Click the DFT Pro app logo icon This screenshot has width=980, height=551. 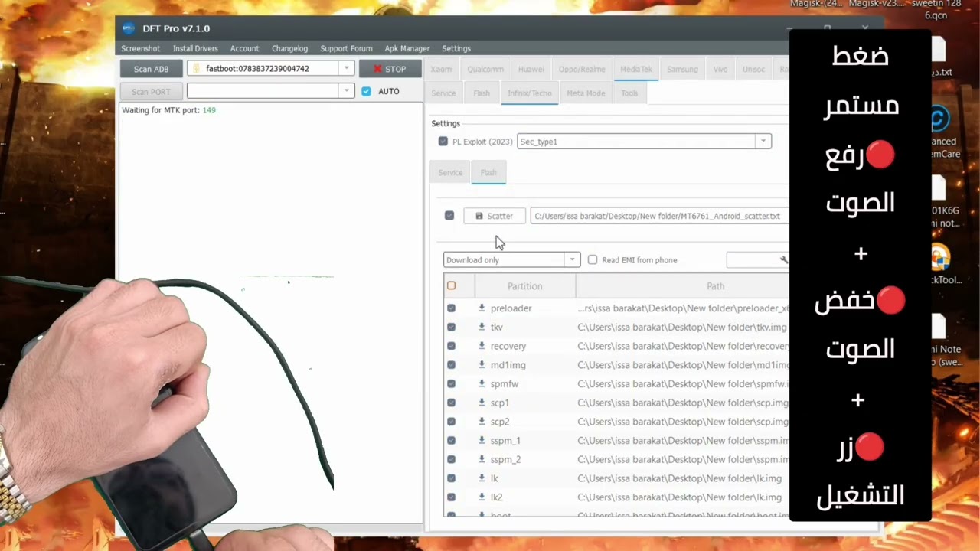(x=128, y=28)
